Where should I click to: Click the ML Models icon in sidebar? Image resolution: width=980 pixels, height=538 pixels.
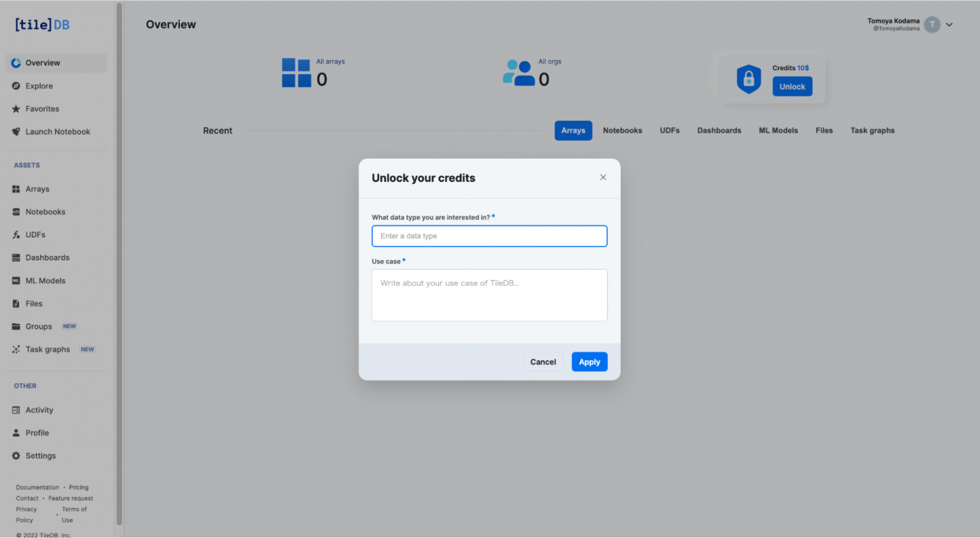[x=16, y=281]
